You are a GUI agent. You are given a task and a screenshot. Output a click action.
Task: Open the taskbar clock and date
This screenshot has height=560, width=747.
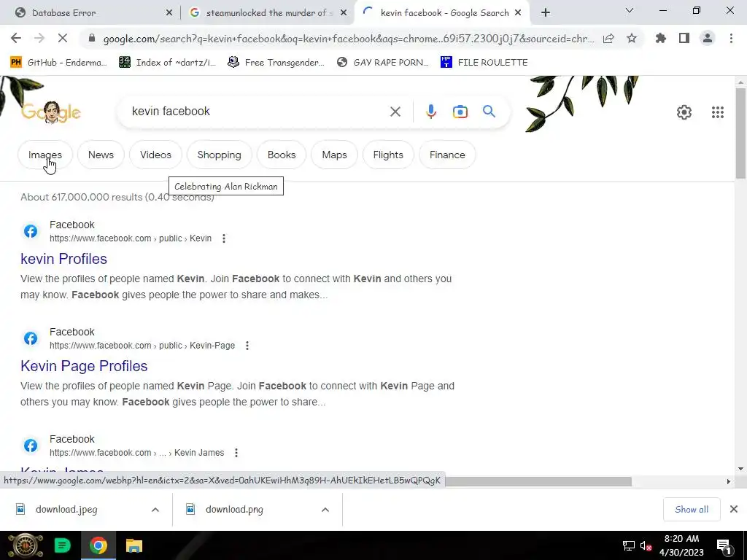tap(681, 545)
